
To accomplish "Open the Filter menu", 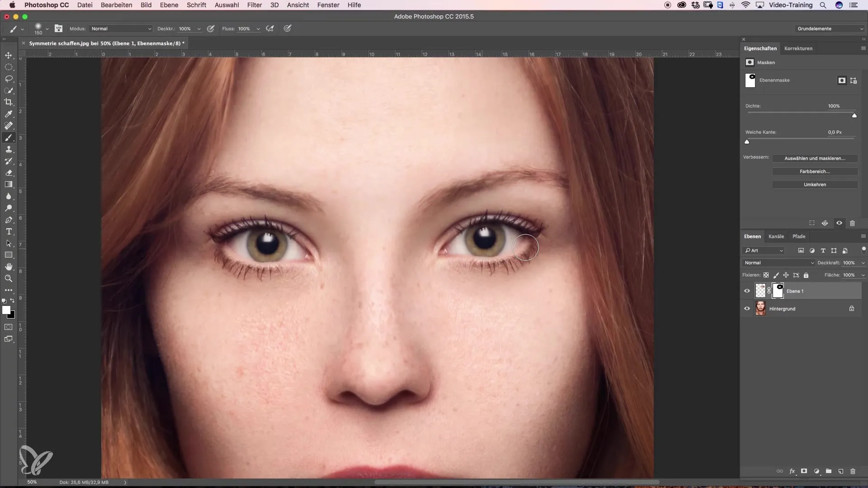I will click(x=255, y=5).
